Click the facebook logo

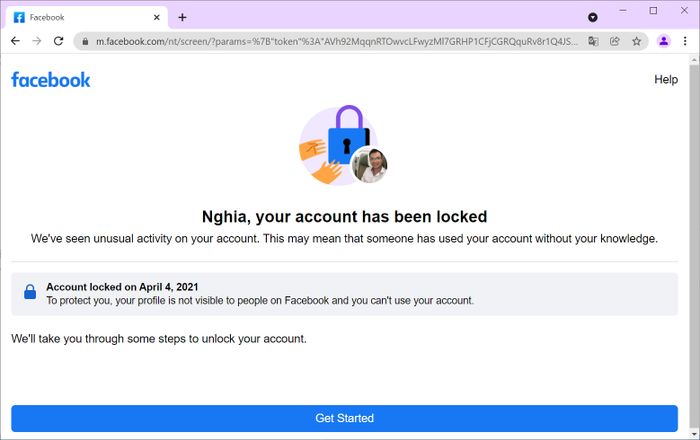50,80
